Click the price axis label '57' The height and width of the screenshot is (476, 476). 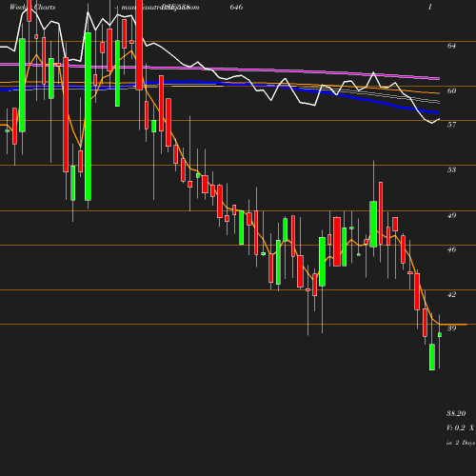click(451, 125)
